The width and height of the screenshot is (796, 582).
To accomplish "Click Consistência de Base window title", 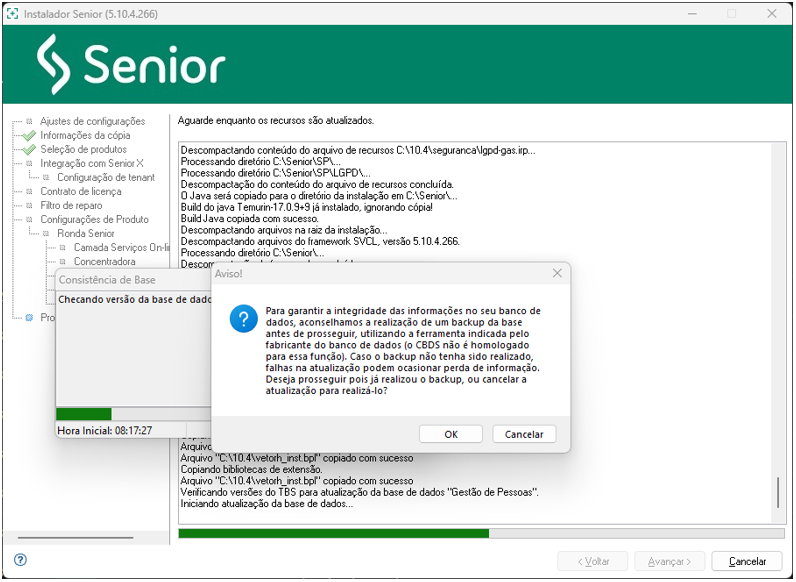I will click(x=107, y=280).
